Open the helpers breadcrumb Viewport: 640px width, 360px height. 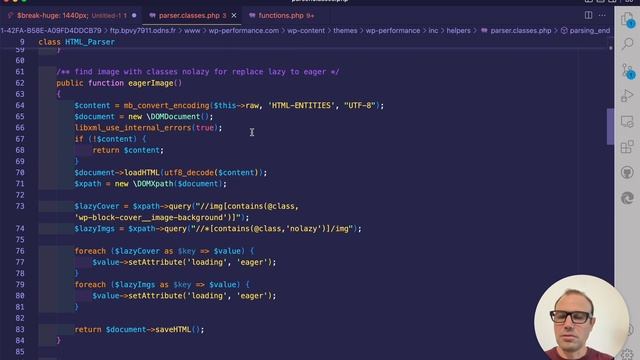[458, 31]
